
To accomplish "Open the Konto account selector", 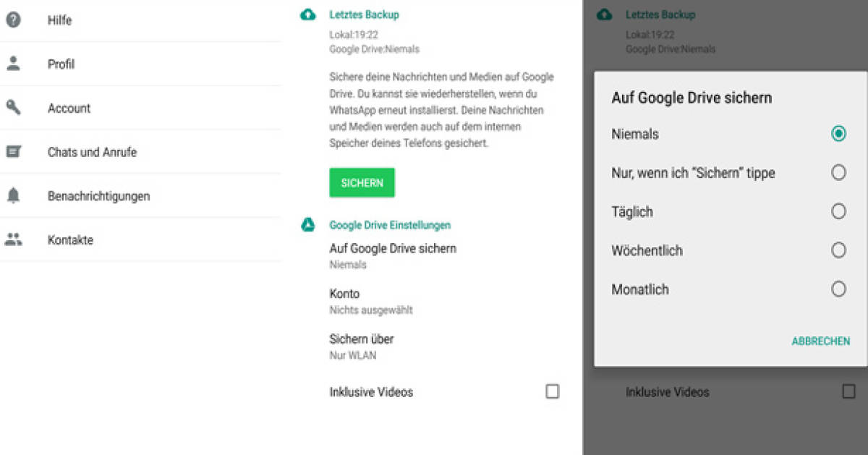I will tap(371, 301).
